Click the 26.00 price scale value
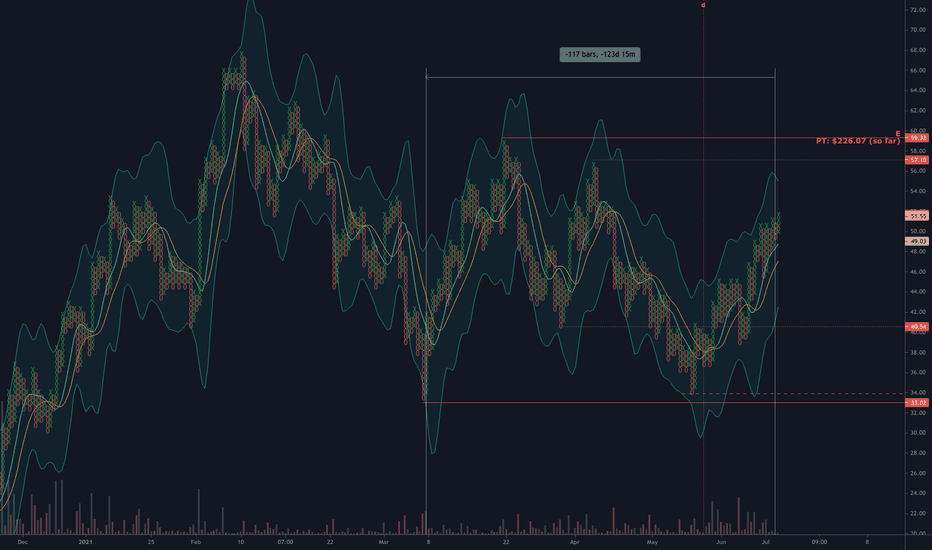The height and width of the screenshot is (550, 932). [918, 473]
